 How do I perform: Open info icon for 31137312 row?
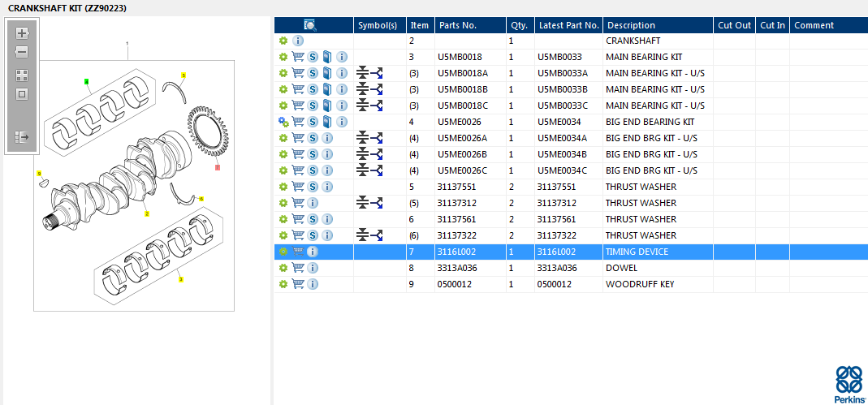pyautogui.click(x=313, y=203)
